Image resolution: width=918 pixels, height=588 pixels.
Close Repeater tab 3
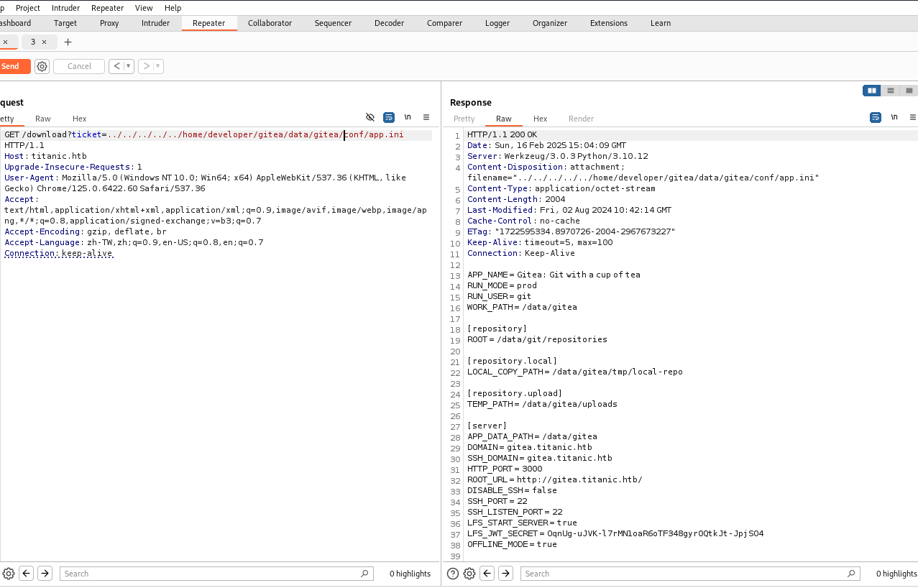click(x=44, y=42)
